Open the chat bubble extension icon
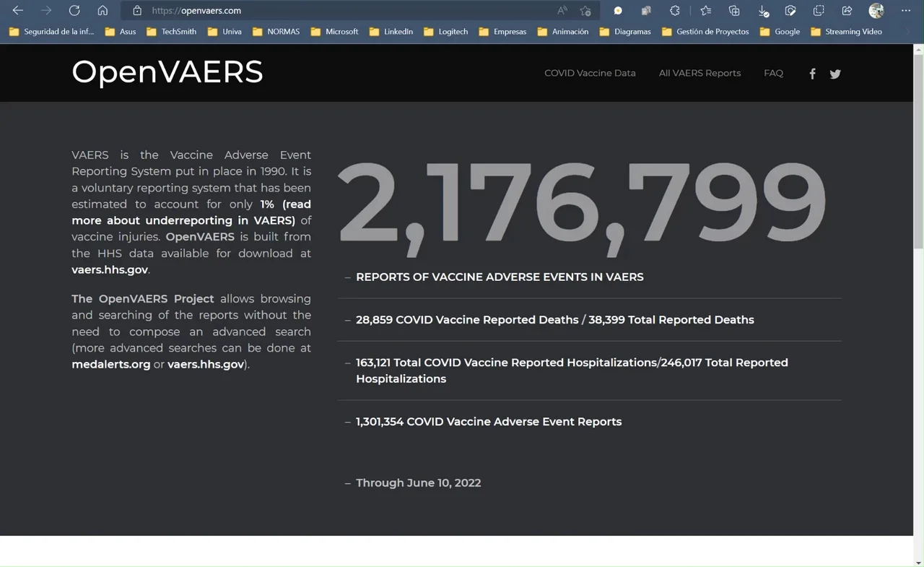Screen dimensions: 924x567 tap(618, 11)
